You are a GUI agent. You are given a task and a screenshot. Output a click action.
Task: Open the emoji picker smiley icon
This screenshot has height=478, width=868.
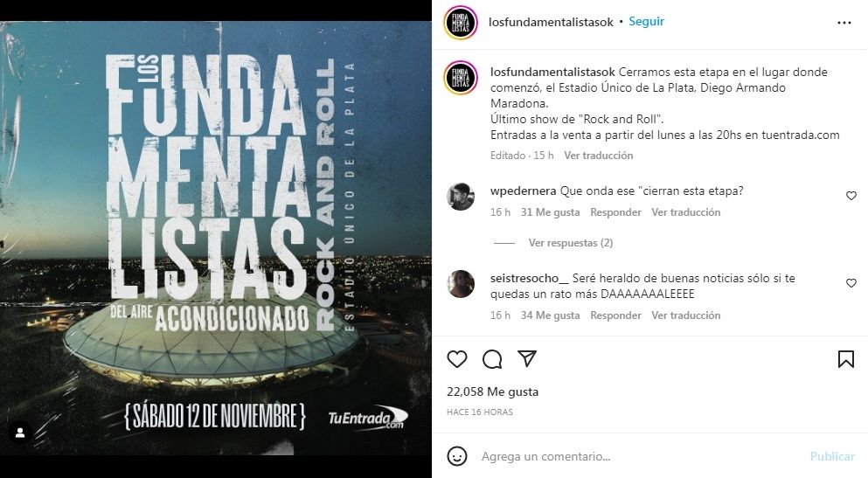coord(456,456)
